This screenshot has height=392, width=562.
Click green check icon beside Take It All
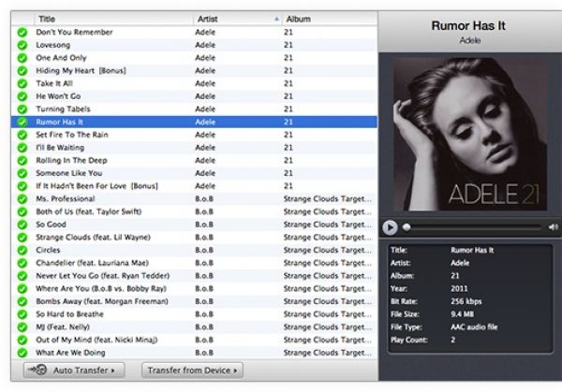(x=22, y=84)
